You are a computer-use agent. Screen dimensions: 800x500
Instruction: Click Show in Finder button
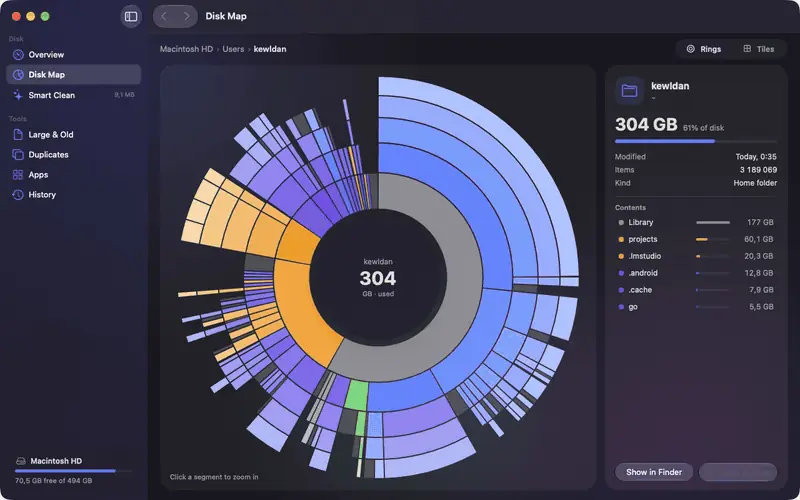(654, 472)
